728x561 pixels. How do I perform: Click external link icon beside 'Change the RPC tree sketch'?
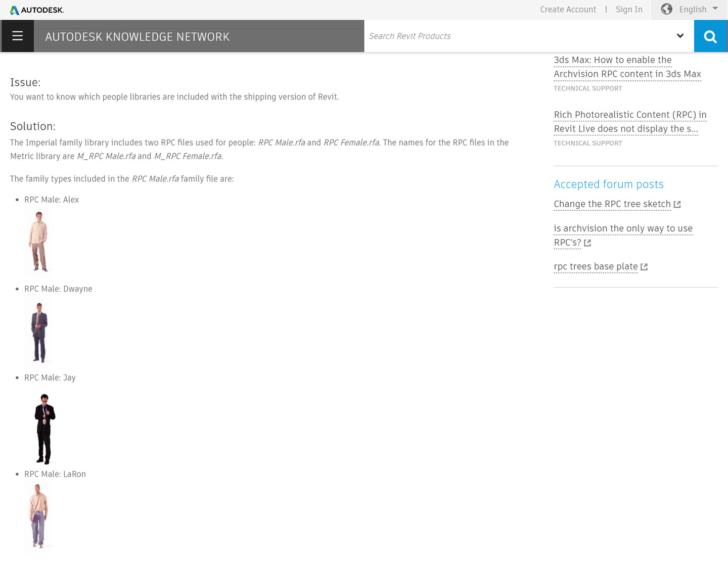click(677, 204)
